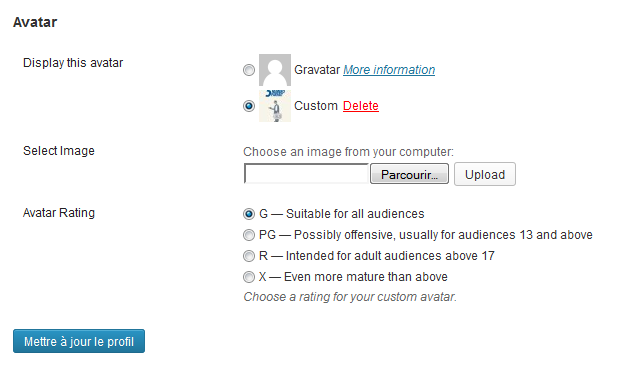
Task: Click the Parcourir browse button
Action: click(409, 174)
